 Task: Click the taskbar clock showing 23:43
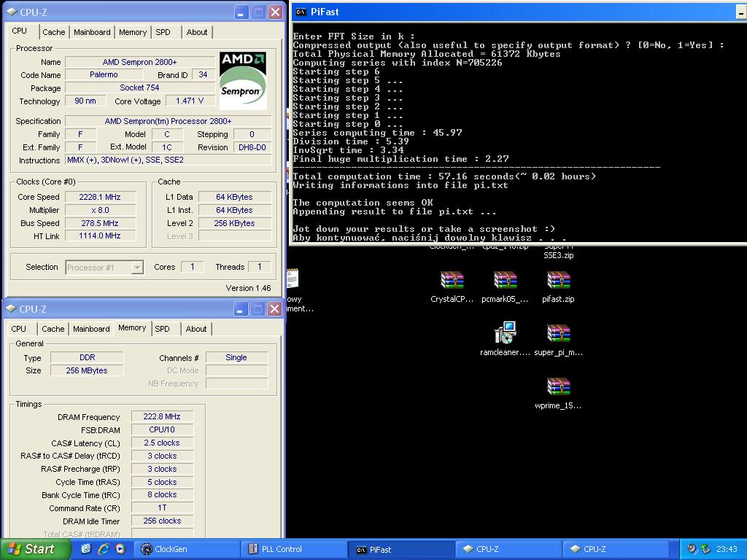727,549
